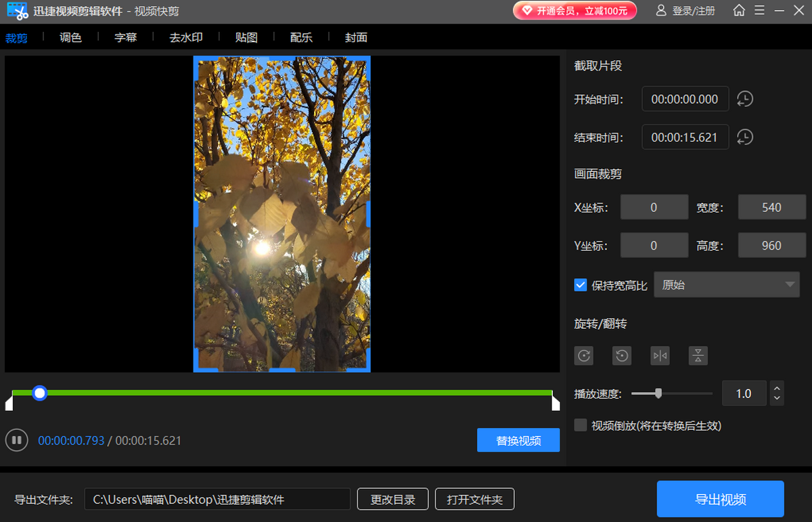Screen dimensions: 812x522
Task: Click the 导出视频 export button
Action: tap(720, 500)
